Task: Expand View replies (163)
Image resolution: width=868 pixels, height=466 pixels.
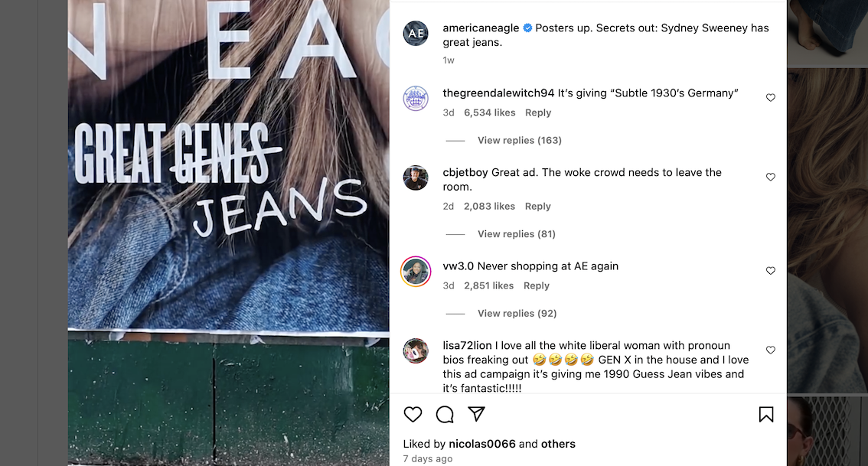Action: tap(519, 141)
